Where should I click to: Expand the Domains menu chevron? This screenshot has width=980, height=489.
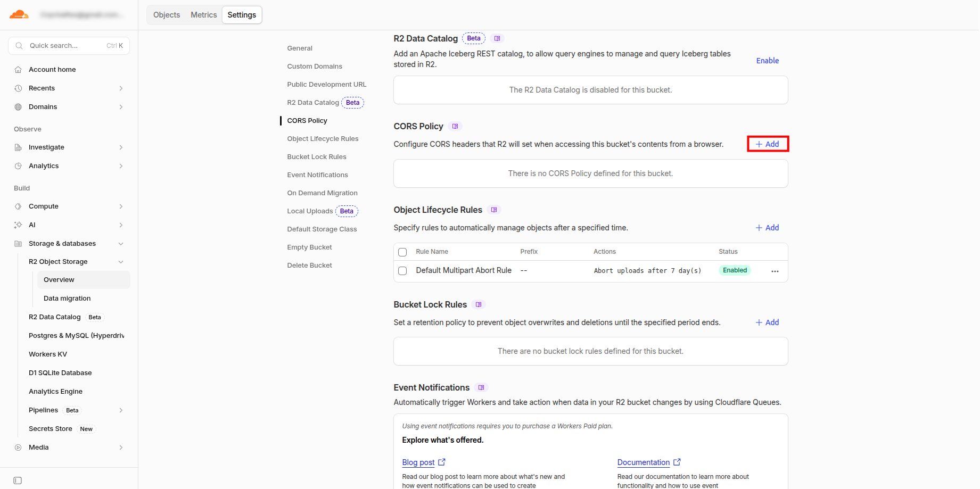tap(121, 107)
